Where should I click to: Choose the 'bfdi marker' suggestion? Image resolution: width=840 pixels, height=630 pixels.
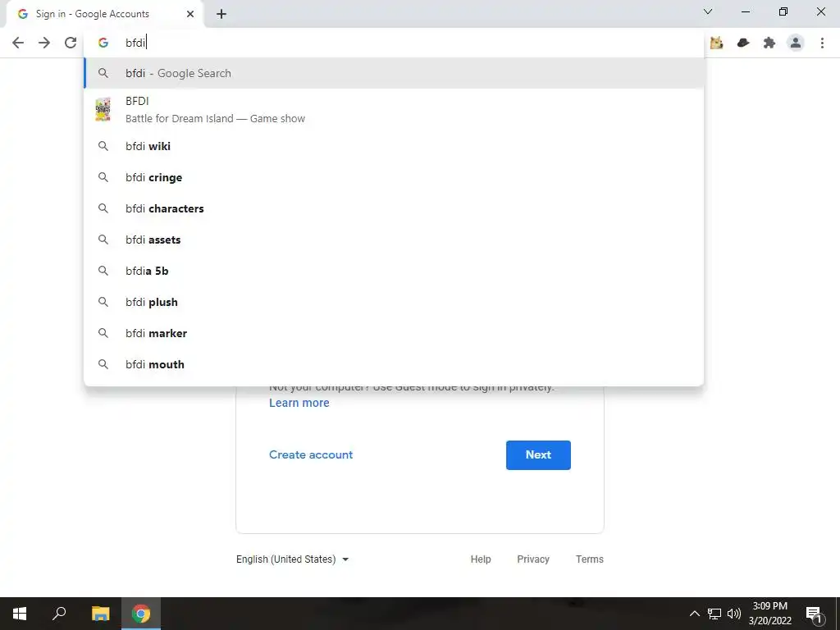pyautogui.click(x=394, y=333)
